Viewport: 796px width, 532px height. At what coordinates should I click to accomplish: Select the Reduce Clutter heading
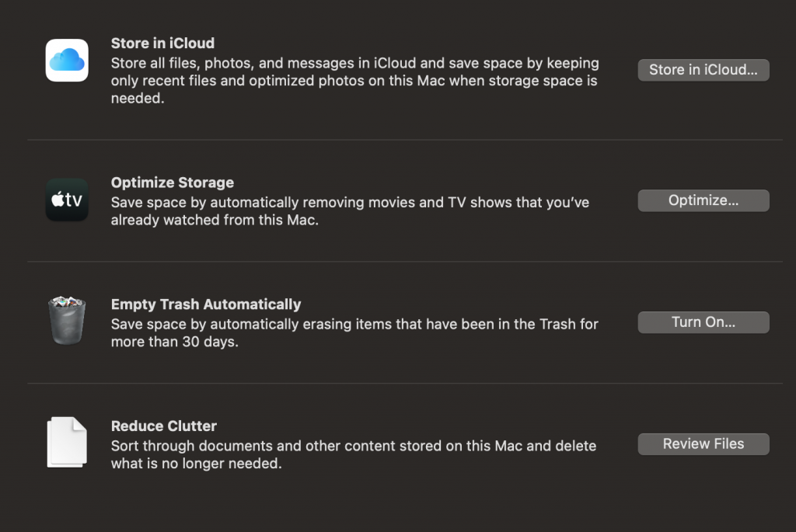163,426
